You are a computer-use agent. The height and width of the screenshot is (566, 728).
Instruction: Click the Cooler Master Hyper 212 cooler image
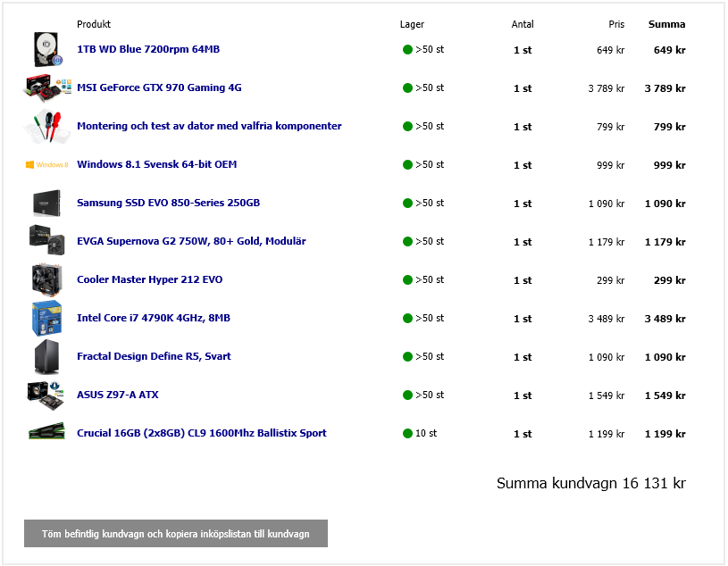(46, 279)
